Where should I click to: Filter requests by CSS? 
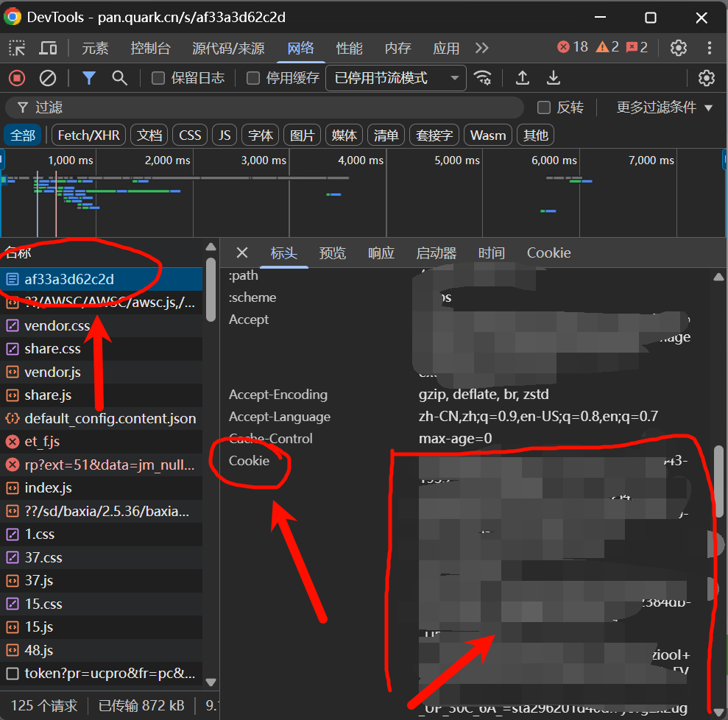[190, 135]
